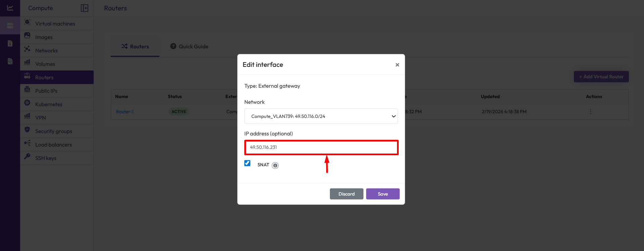Open the billing document icon in left rail
This screenshot has width=644, height=251.
coord(10,43)
